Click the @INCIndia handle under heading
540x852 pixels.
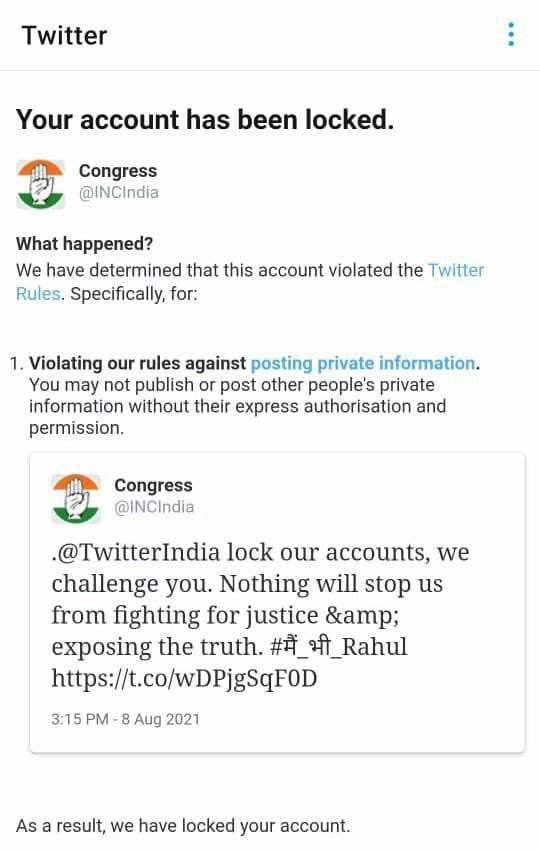(119, 192)
